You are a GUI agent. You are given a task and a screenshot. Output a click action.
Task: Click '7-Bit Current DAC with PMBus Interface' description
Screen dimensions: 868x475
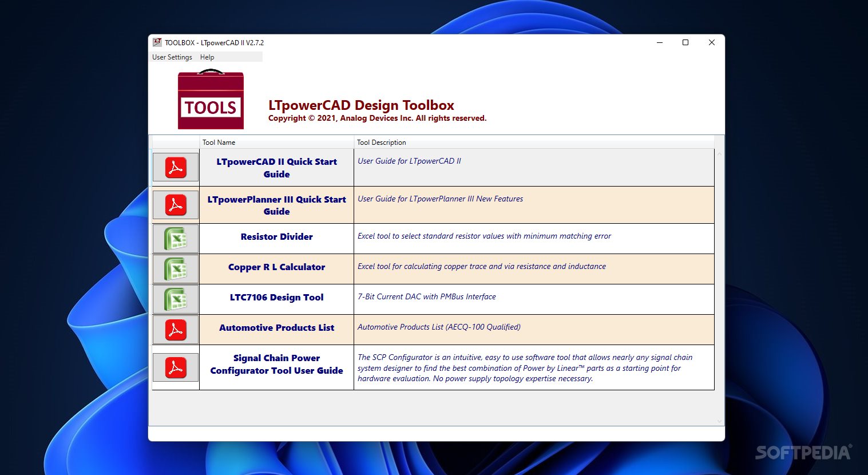click(x=426, y=296)
